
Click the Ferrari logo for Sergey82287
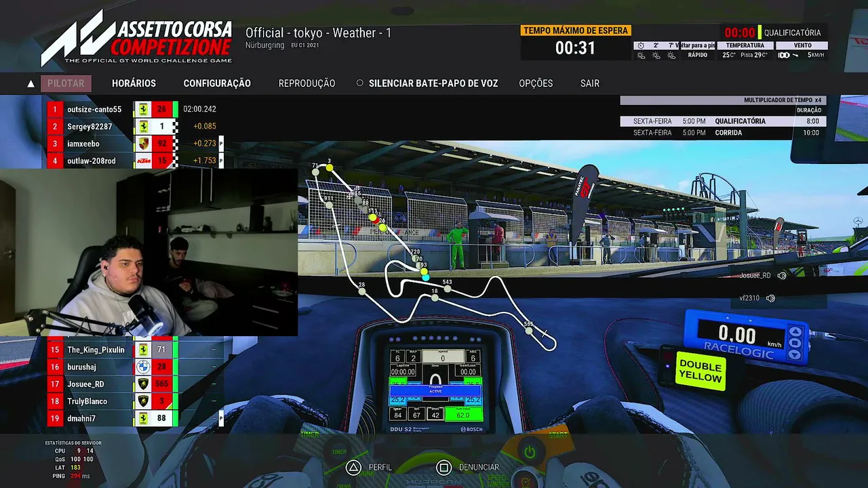tap(143, 126)
